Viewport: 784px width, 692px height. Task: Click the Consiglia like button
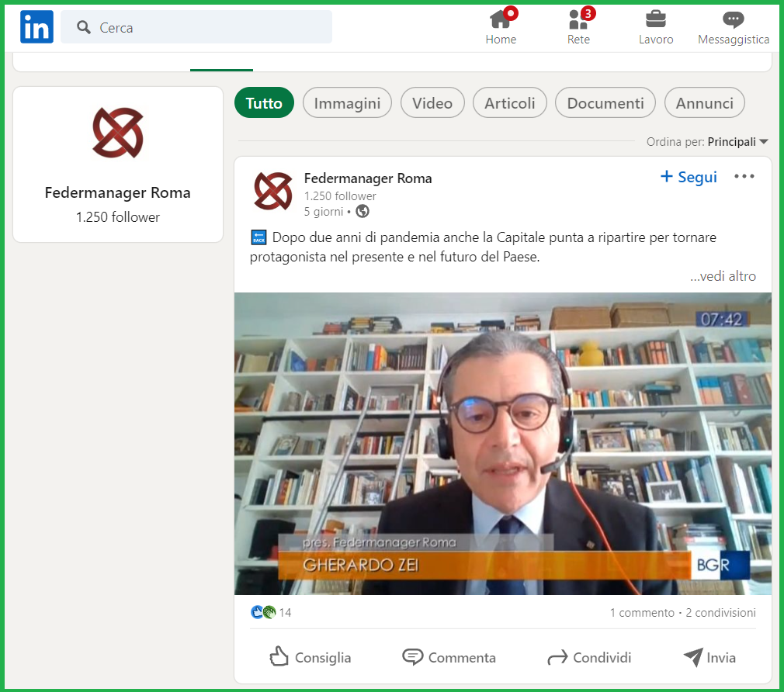[310, 657]
